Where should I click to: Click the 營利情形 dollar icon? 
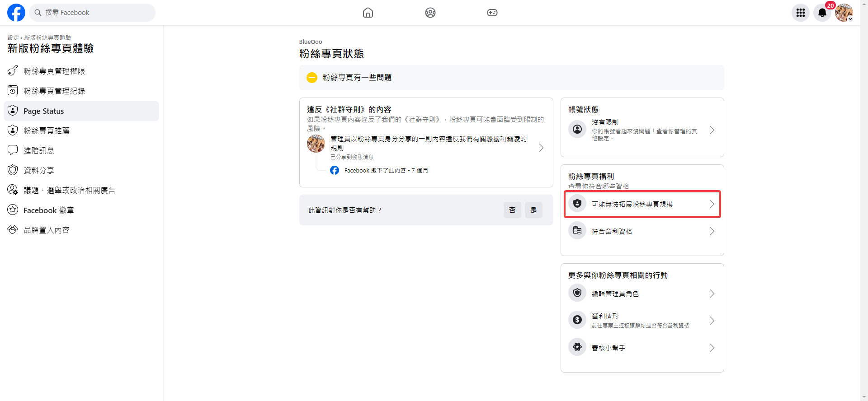coord(577,320)
